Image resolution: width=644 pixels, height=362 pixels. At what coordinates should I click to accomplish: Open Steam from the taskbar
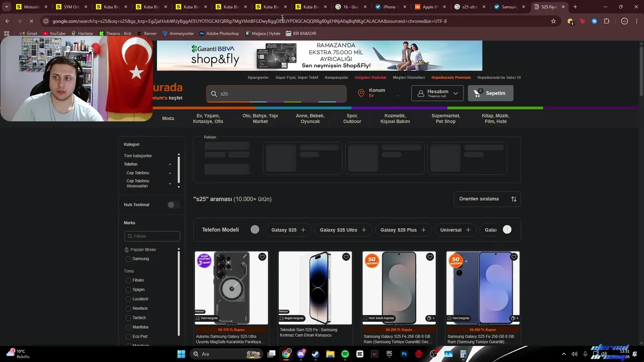315,354
